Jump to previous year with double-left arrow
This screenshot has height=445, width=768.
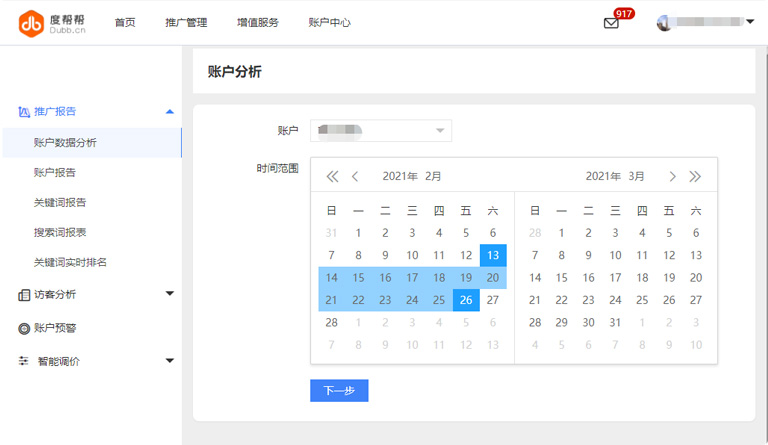pyautogui.click(x=332, y=177)
